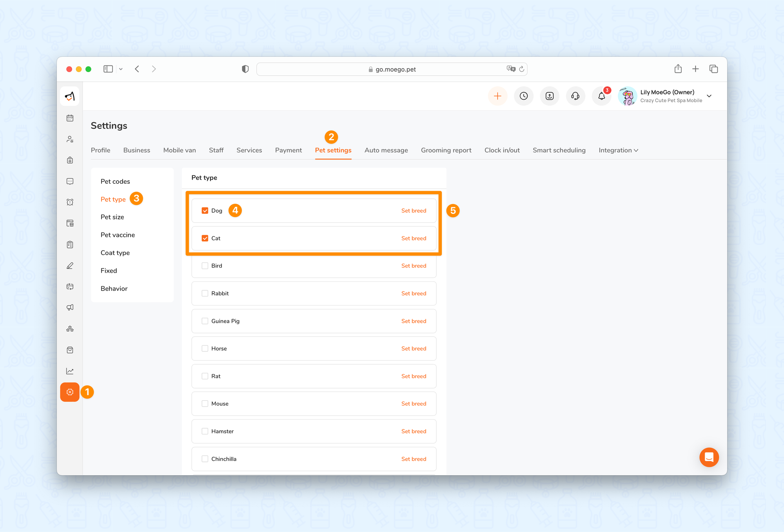The image size is (784, 532).
Task: Open the clock history icon
Action: coord(524,96)
